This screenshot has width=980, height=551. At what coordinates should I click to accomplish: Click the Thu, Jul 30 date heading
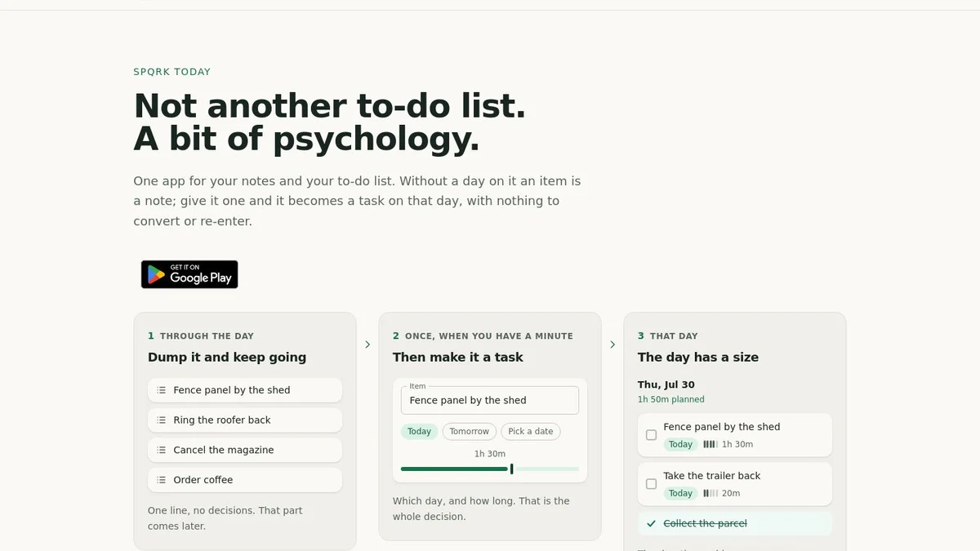click(x=666, y=384)
